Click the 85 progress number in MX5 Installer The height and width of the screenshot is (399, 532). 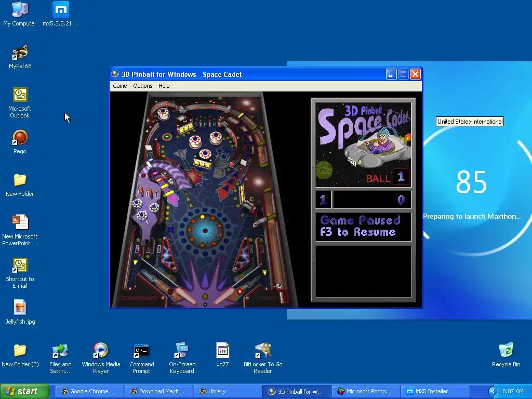(471, 182)
